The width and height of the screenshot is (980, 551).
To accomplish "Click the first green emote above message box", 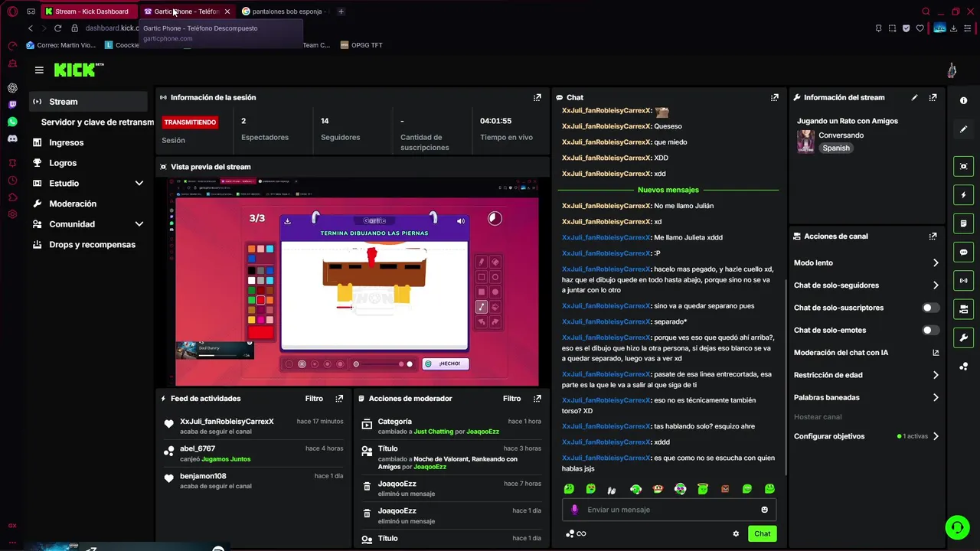I will coord(569,489).
